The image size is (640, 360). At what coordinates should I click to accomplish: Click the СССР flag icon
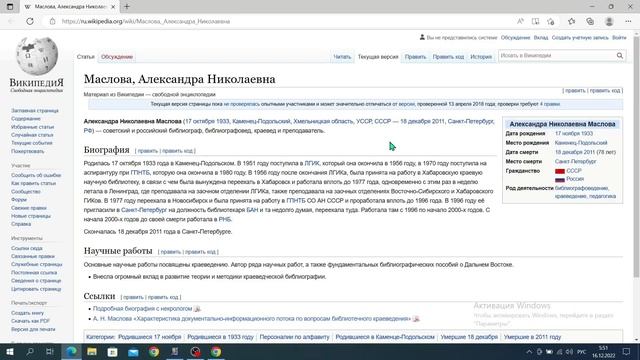point(560,171)
